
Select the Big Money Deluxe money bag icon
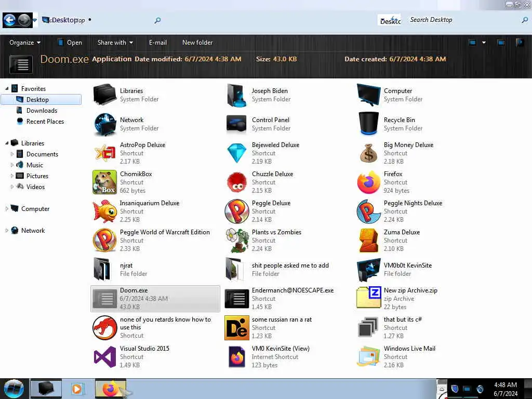tap(368, 153)
